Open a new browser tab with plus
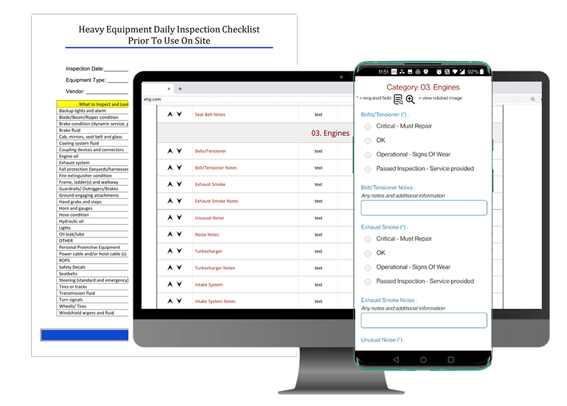Screen dimensions: 567x406 tap(180, 89)
